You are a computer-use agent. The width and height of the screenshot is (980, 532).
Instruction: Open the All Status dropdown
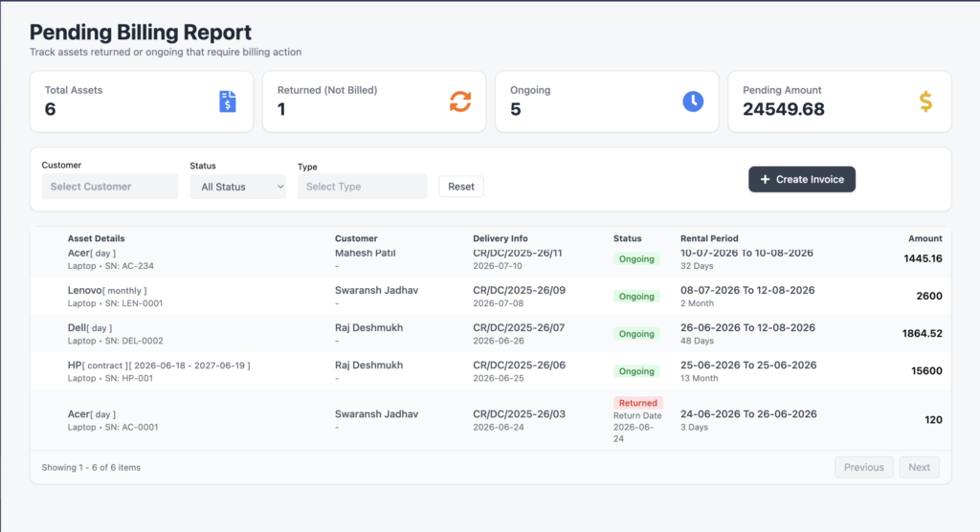click(237, 187)
